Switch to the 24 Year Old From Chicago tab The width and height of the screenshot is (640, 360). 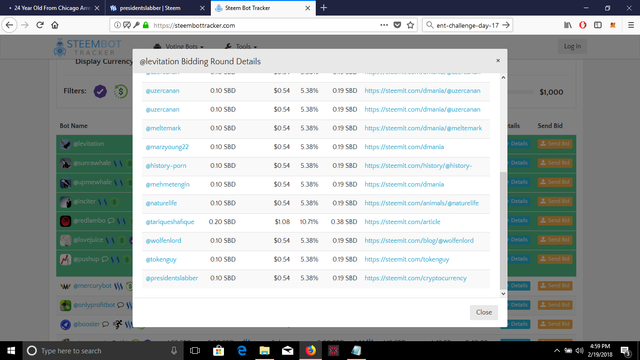[53, 8]
